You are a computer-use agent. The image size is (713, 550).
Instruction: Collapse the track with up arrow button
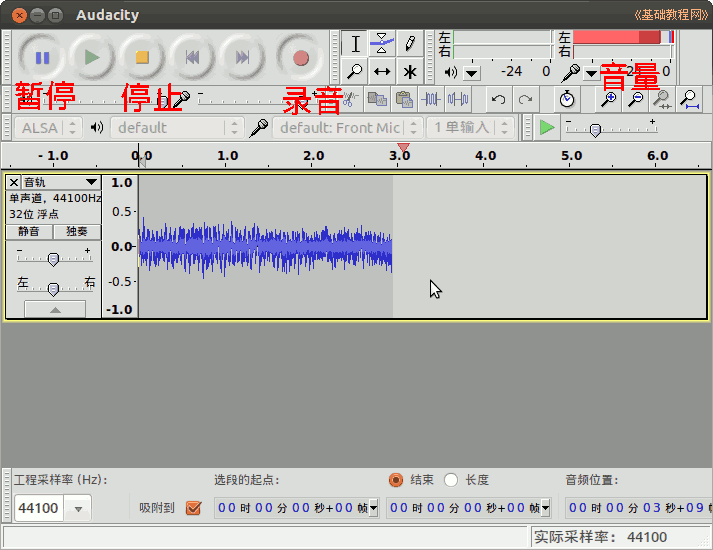[x=55, y=310]
